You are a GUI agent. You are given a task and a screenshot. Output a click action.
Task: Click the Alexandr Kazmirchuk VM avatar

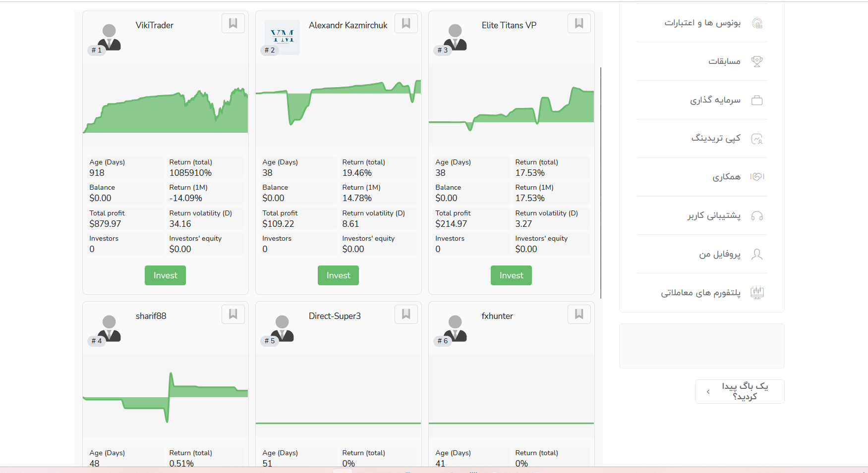[x=282, y=37]
